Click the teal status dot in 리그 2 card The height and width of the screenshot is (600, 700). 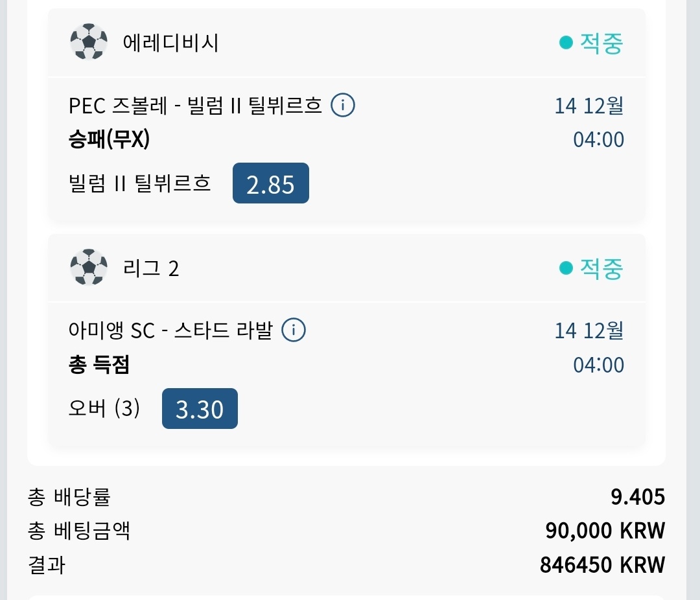566,268
